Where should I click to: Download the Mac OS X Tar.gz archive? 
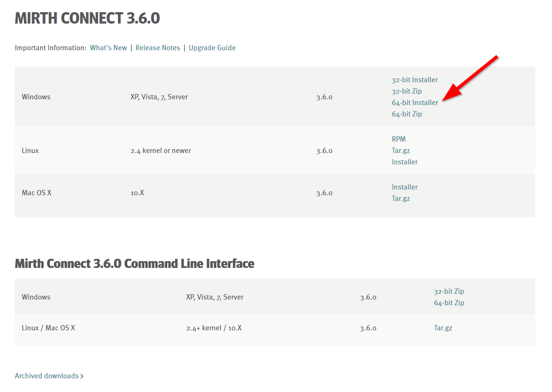click(x=401, y=199)
